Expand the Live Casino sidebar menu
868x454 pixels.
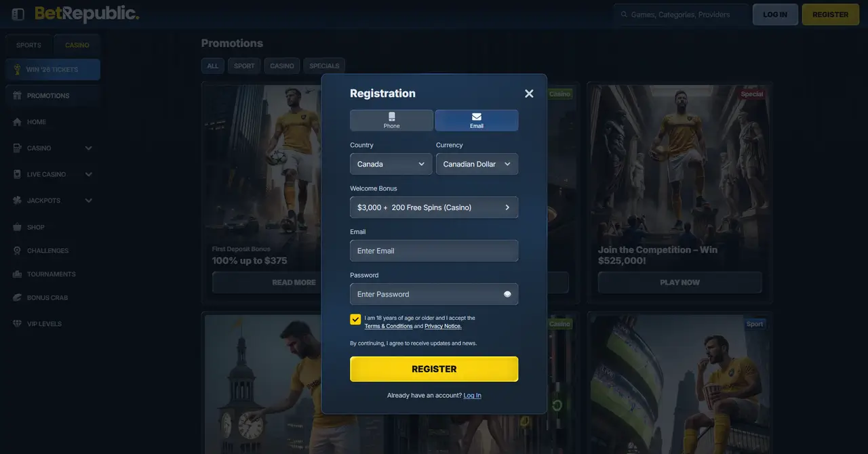[89, 174]
